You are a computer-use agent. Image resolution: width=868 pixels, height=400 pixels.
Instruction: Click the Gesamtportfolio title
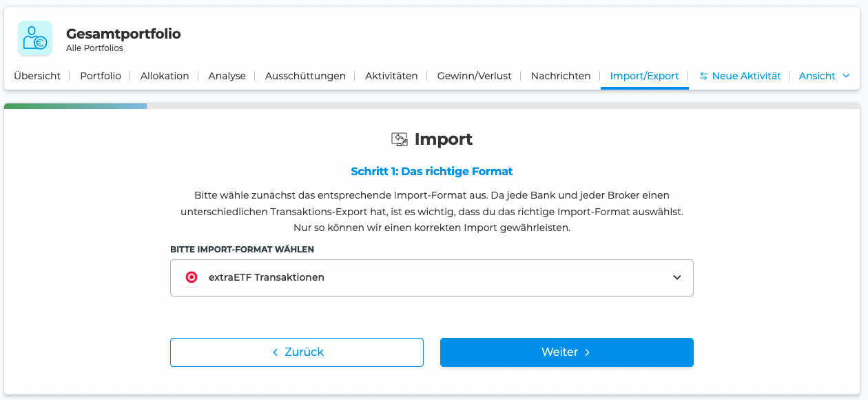[123, 34]
